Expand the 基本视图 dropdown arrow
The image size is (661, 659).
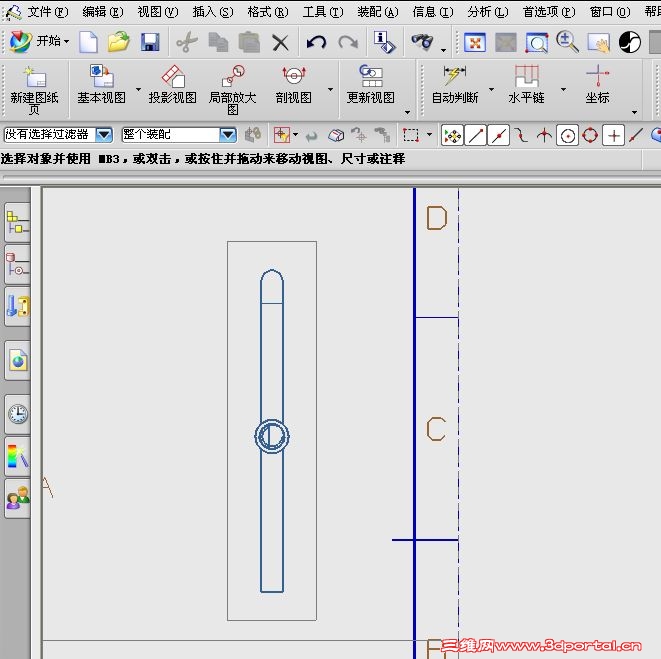coord(138,89)
